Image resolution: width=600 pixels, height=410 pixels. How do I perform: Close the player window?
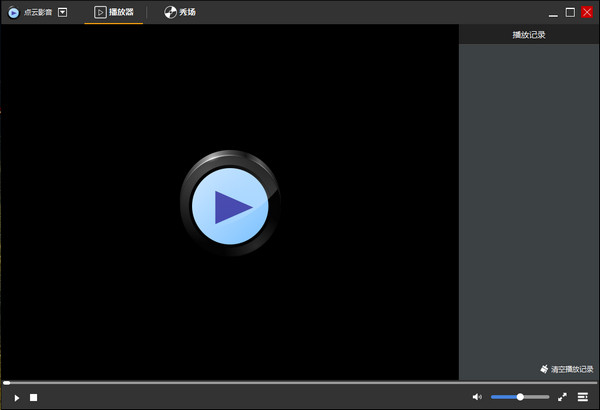click(587, 12)
